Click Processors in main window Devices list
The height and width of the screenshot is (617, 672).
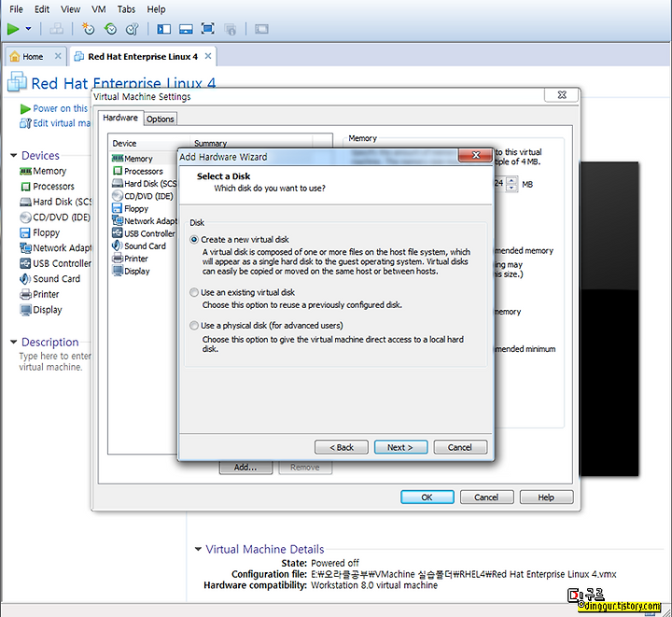(48, 187)
